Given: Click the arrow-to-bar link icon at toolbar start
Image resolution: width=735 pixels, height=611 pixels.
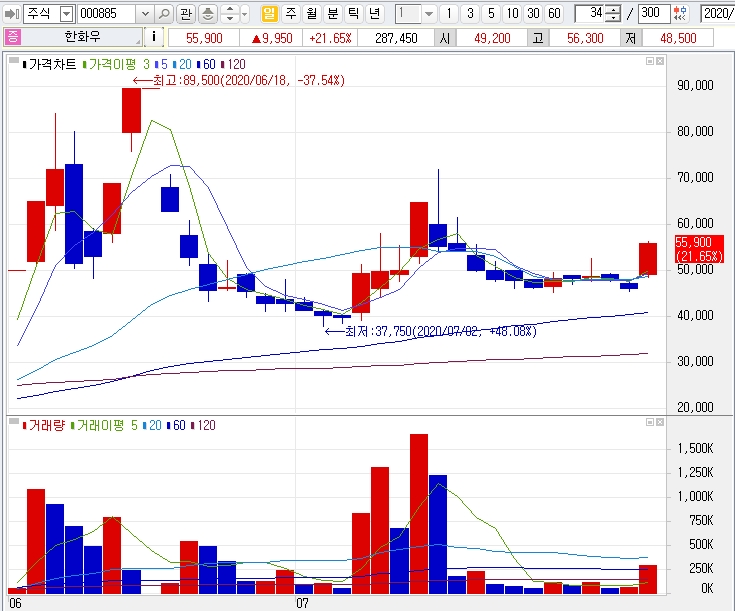Looking at the screenshot, I should tap(11, 14).
